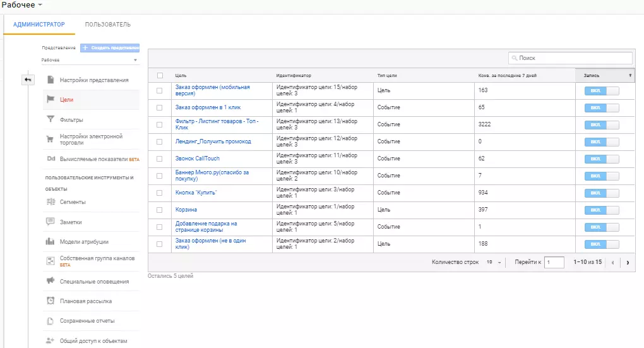This screenshot has height=348, width=644.
Task: Toggle recording for Добавление подарка goal
Action: 602,227
